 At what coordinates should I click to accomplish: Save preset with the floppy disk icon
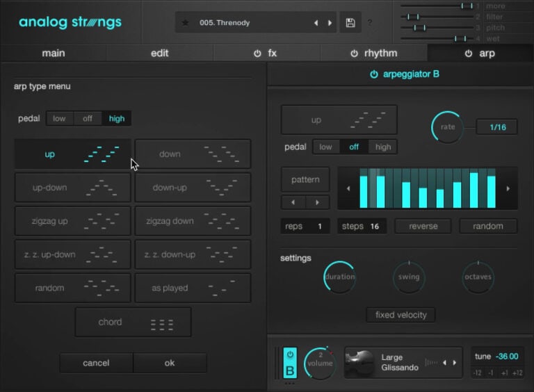[x=350, y=23]
